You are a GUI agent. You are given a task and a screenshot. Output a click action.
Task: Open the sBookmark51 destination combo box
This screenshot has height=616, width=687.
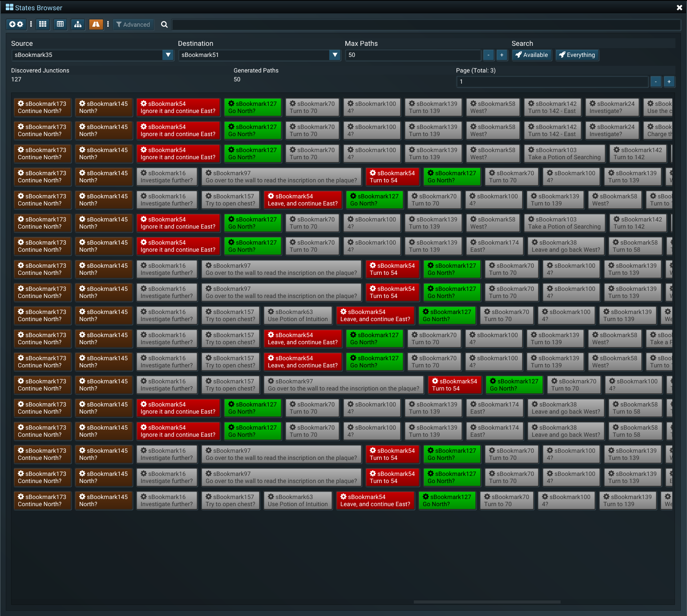click(254, 55)
